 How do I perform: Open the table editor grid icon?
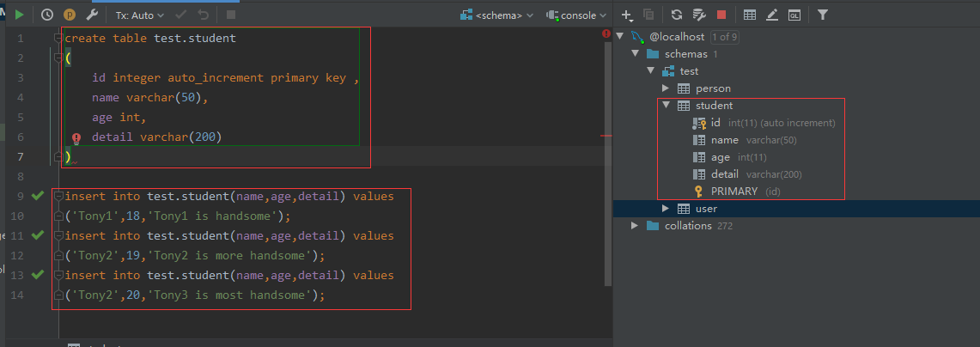point(750,15)
